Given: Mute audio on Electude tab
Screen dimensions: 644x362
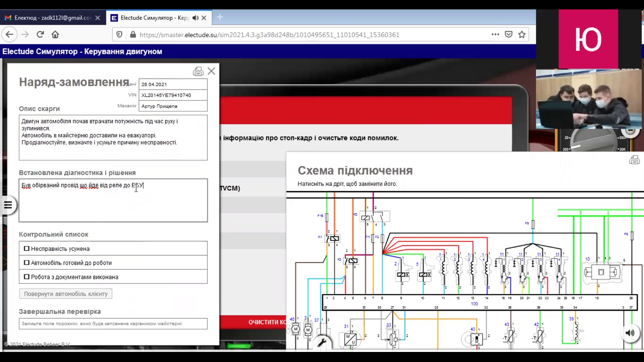Looking at the screenshot, I should pos(196,18).
